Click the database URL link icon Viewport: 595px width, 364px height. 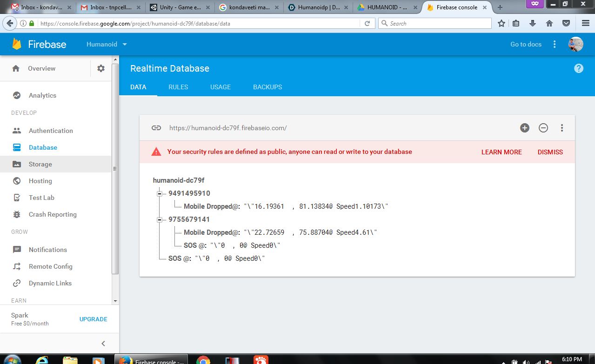point(156,128)
